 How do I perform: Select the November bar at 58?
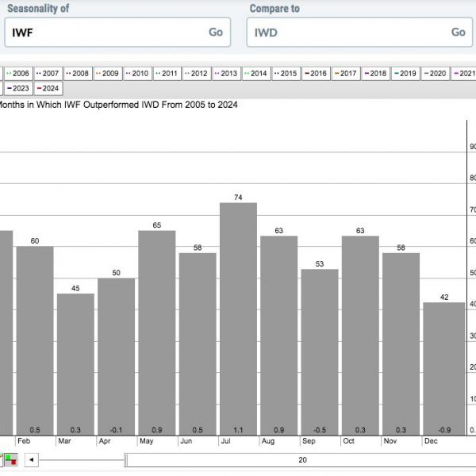pyautogui.click(x=401, y=344)
